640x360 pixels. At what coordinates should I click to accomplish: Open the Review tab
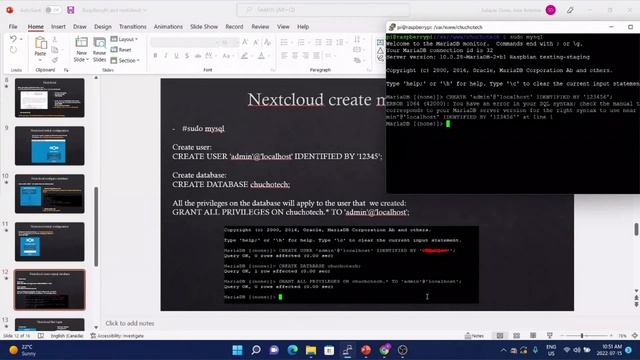(260, 27)
